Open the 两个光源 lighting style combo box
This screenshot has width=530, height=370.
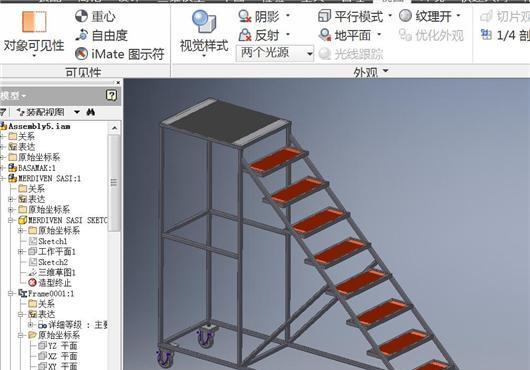[274, 53]
